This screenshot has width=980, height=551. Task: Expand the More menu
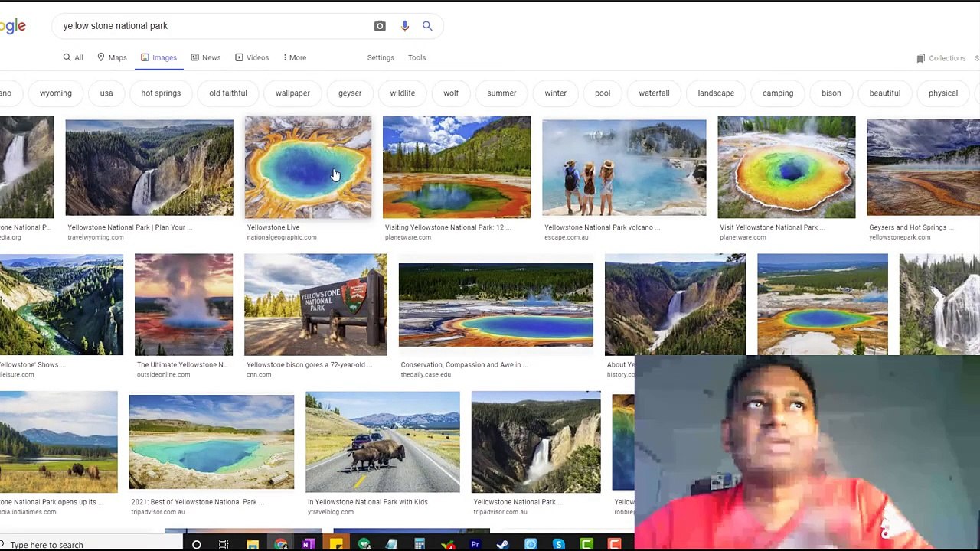(295, 57)
